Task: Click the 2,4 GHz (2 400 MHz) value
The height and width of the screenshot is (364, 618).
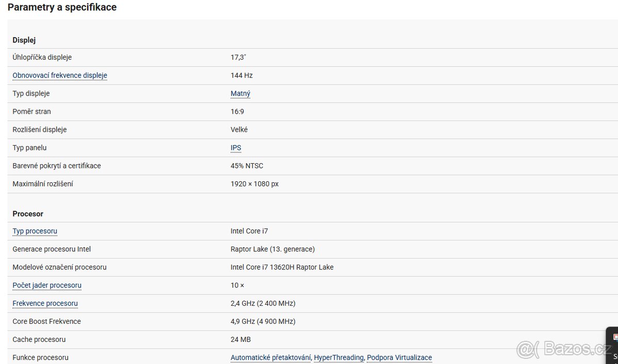Action: (263, 303)
